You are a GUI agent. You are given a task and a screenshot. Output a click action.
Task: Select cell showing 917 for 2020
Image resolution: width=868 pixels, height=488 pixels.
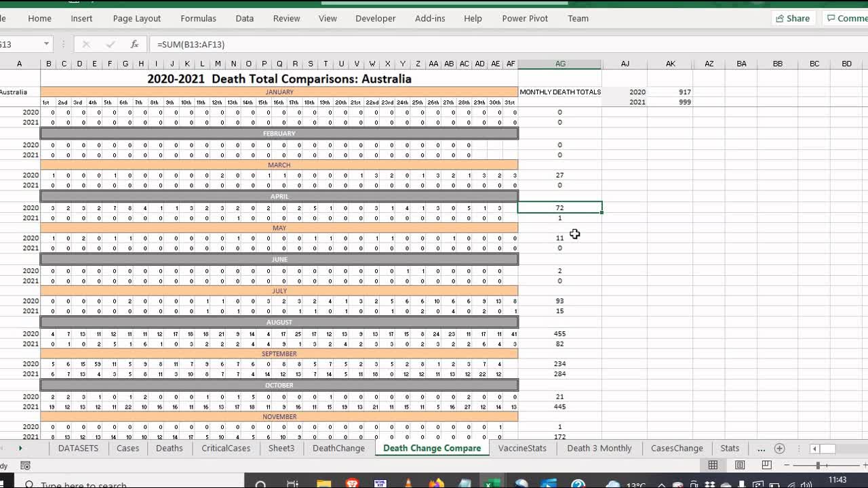(670, 91)
